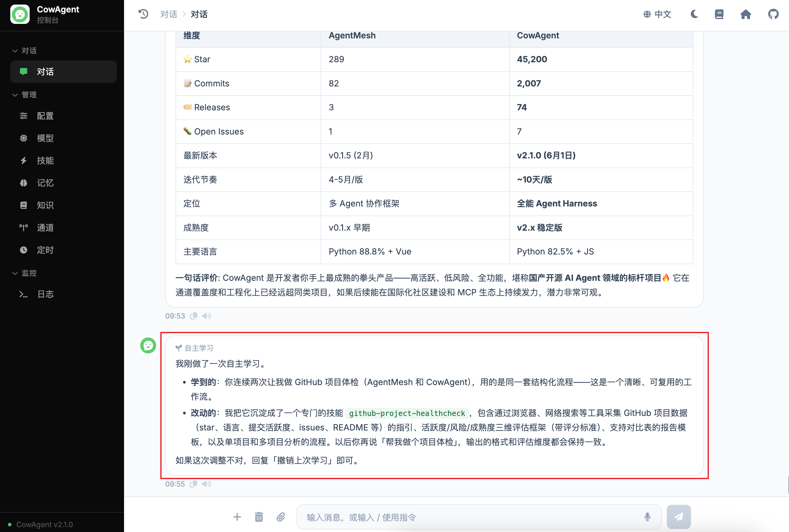Play audio for the 09:53 message
The width and height of the screenshot is (789, 532).
pyautogui.click(x=206, y=316)
